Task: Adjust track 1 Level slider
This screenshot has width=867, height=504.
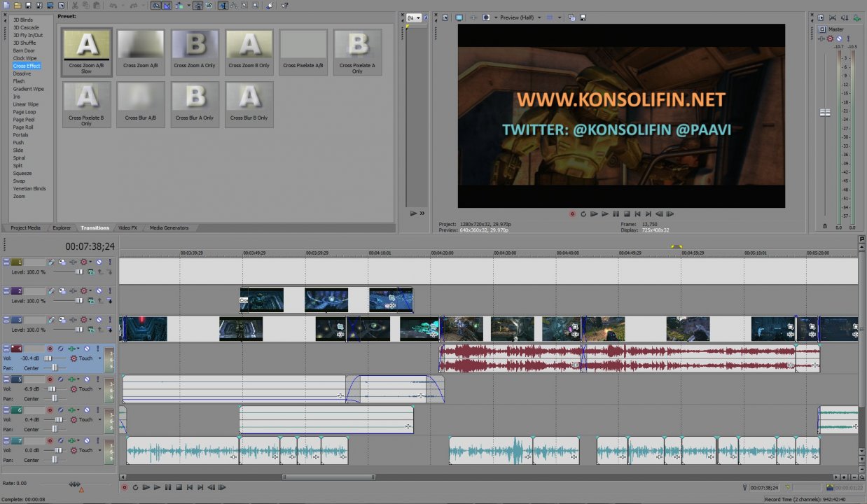Action: [79, 272]
